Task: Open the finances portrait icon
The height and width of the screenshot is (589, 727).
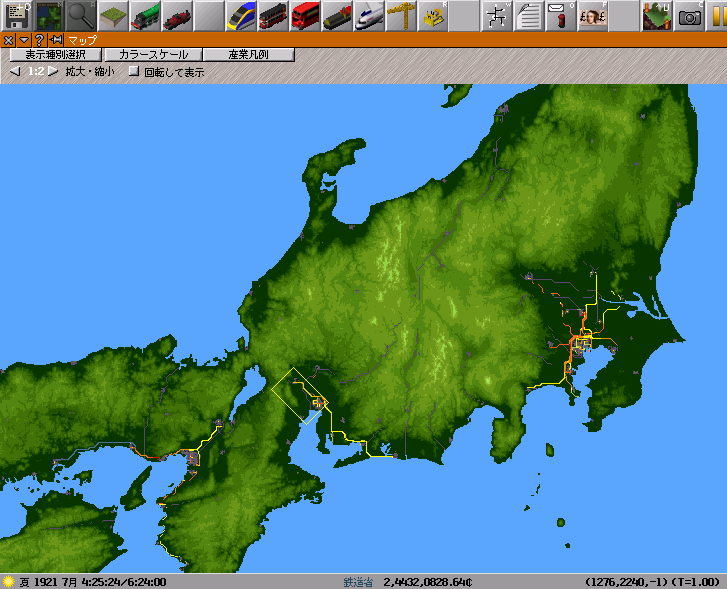Action: [x=593, y=16]
